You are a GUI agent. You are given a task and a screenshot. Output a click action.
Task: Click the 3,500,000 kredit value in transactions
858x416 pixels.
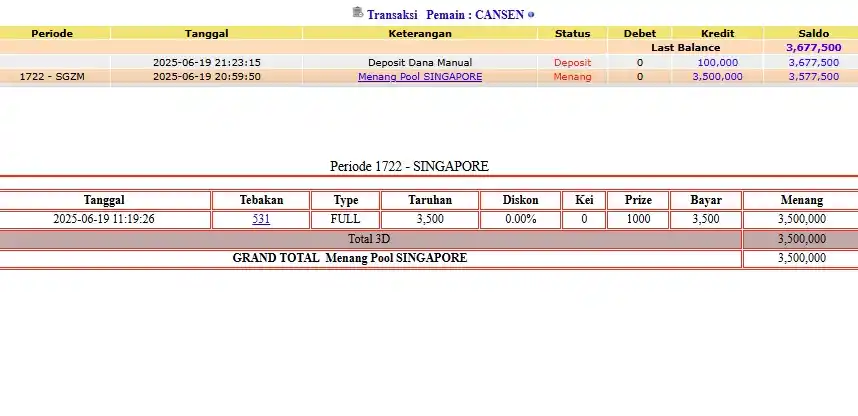[x=717, y=77]
